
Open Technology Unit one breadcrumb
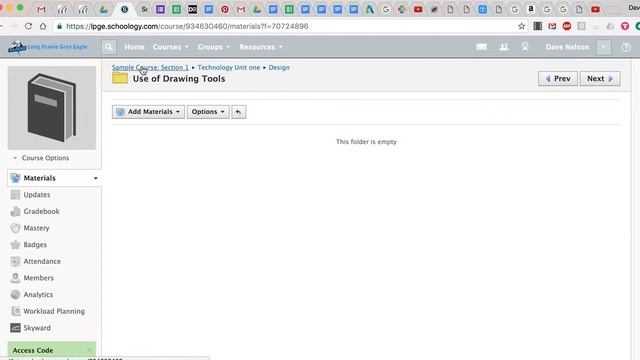[229, 67]
